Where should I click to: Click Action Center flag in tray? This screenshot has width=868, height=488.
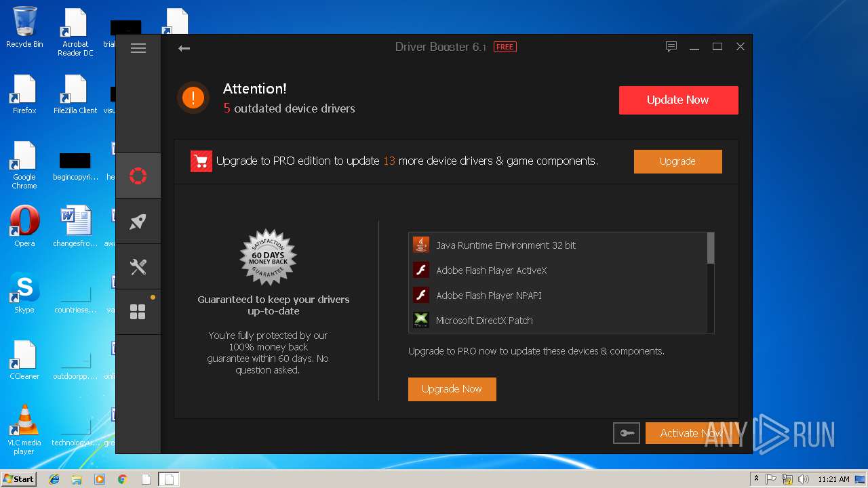pos(771,479)
